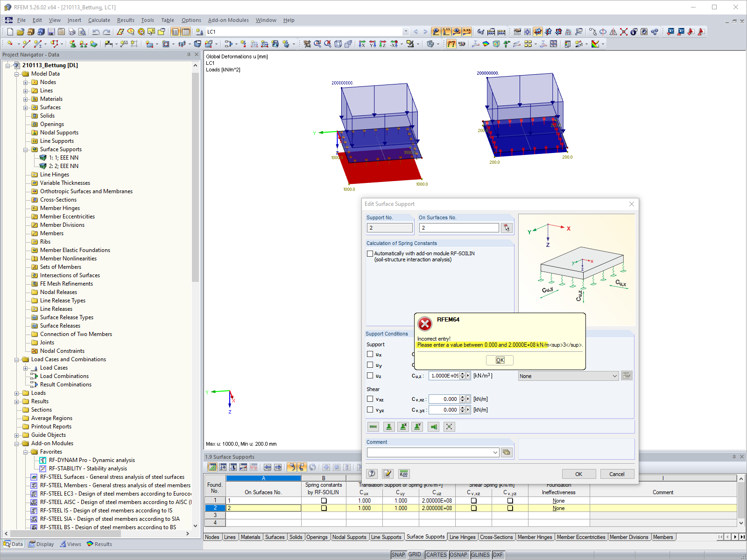Viewport: 747px width, 560px height.
Task: Click the cross delete icon in top toolbar
Action: 623,32
